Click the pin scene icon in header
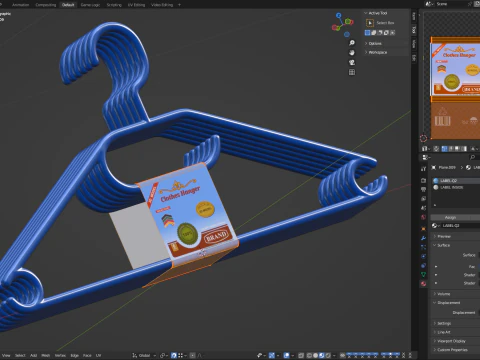 [470, 4]
